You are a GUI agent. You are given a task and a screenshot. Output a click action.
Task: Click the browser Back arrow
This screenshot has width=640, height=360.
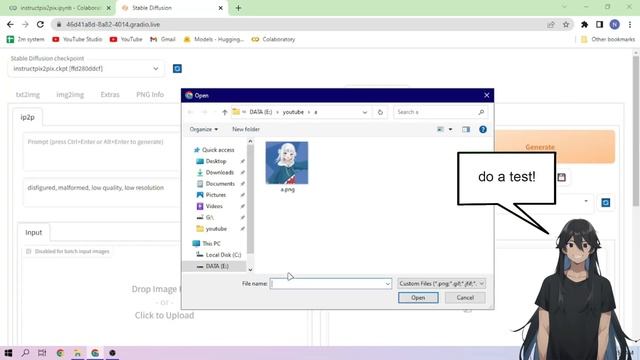(10, 24)
